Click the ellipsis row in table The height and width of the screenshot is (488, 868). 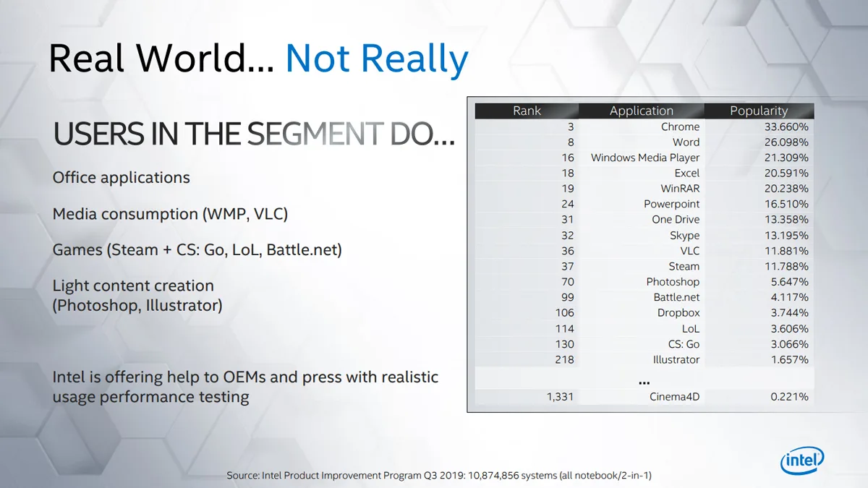[644, 381]
